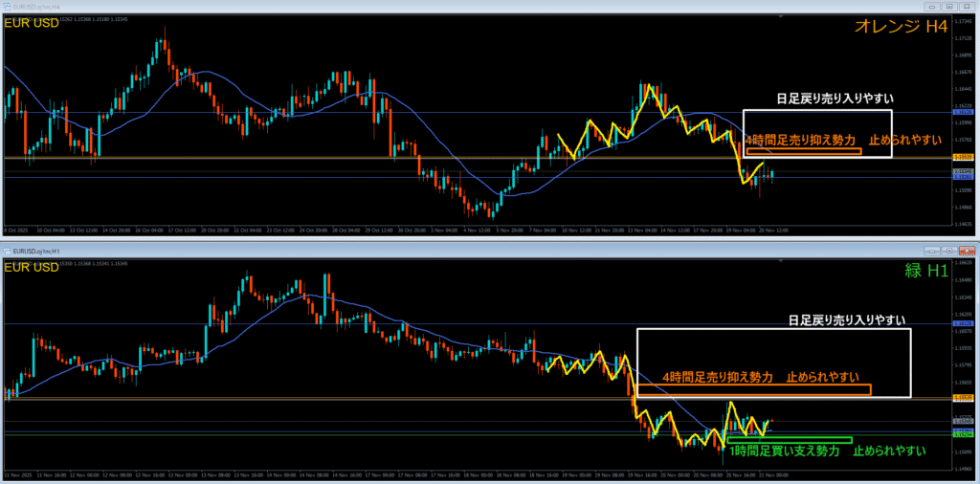Click the orange 1.15535 price tag in H4 chart
The image size is (980, 484).
click(961, 157)
